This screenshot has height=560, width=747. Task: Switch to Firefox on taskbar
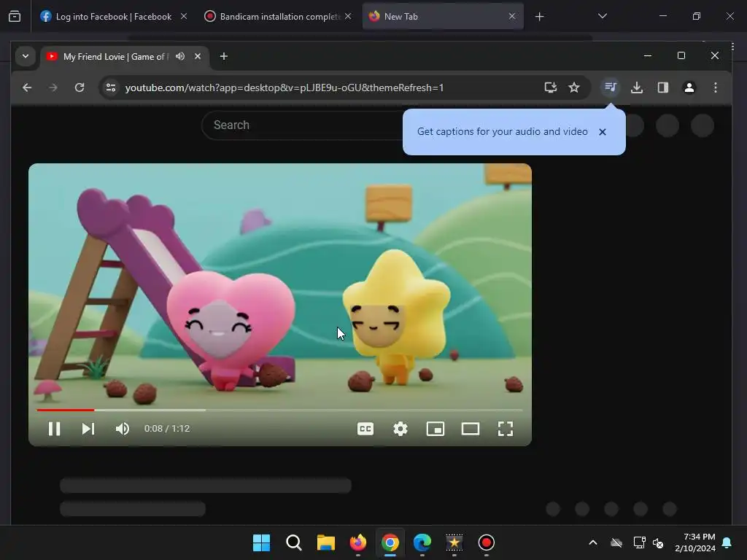click(x=357, y=542)
